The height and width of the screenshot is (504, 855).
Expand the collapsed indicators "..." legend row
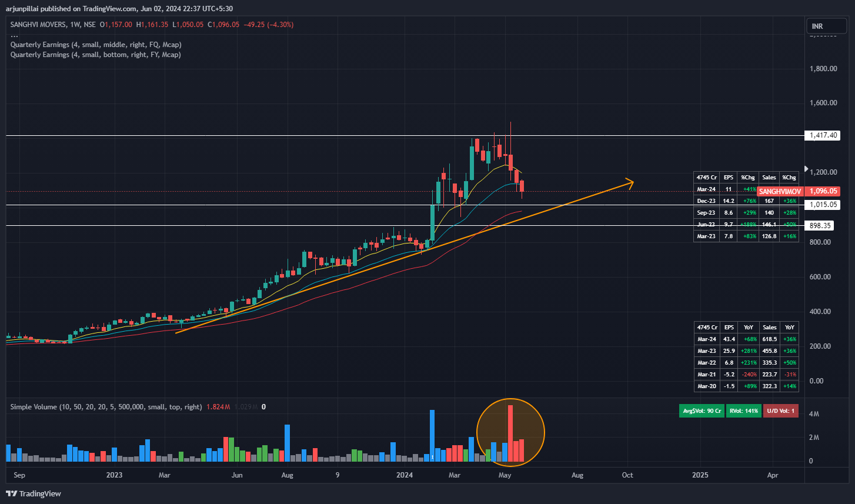pos(14,35)
